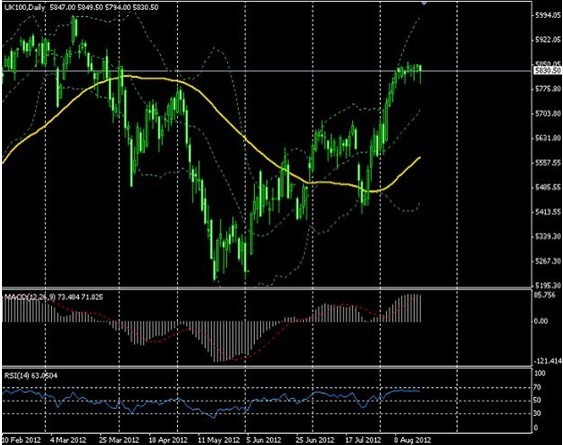
Task: Click the 18 Apr 2012 date label
Action: point(168,440)
